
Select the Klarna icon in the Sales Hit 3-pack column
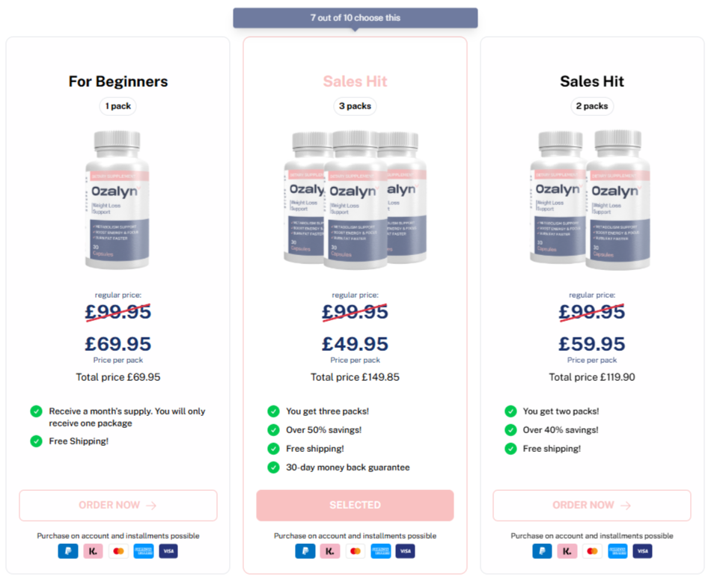pyautogui.click(x=330, y=551)
